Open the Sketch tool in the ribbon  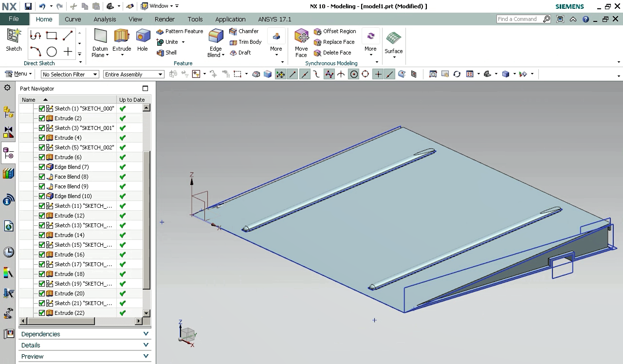[x=14, y=40]
